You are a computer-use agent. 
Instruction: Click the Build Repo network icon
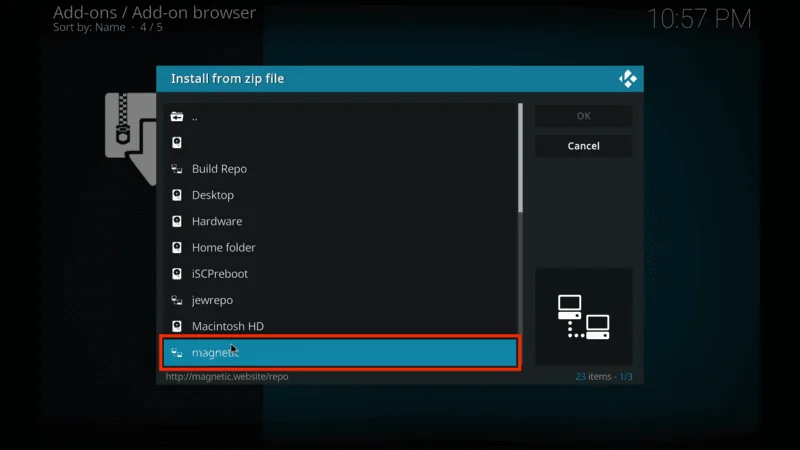(177, 169)
